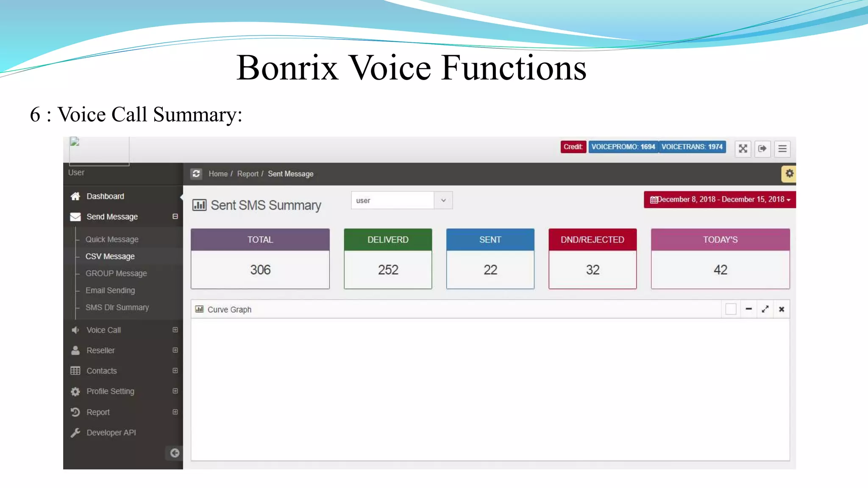Expand the Report submenu
868x488 pixels.
175,412
